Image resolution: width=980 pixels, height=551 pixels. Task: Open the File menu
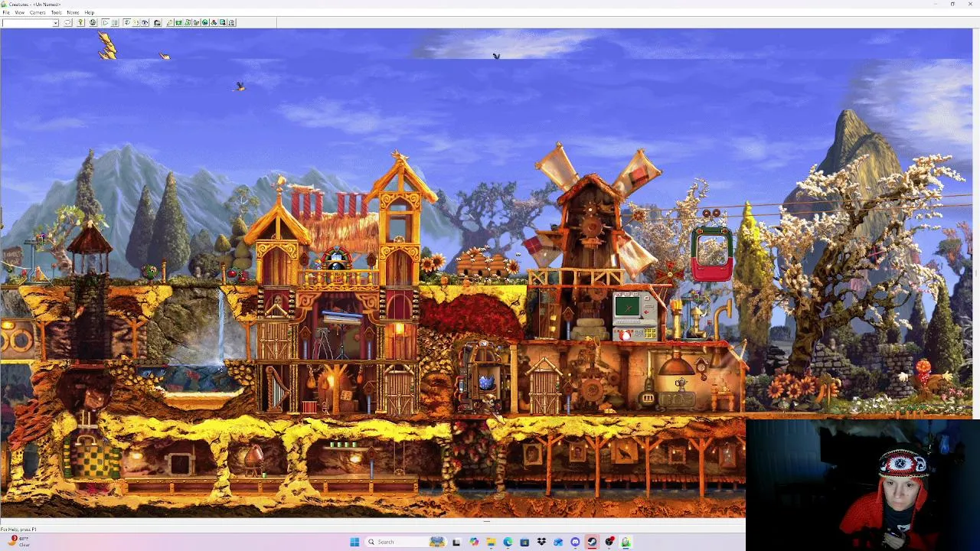[x=6, y=13]
